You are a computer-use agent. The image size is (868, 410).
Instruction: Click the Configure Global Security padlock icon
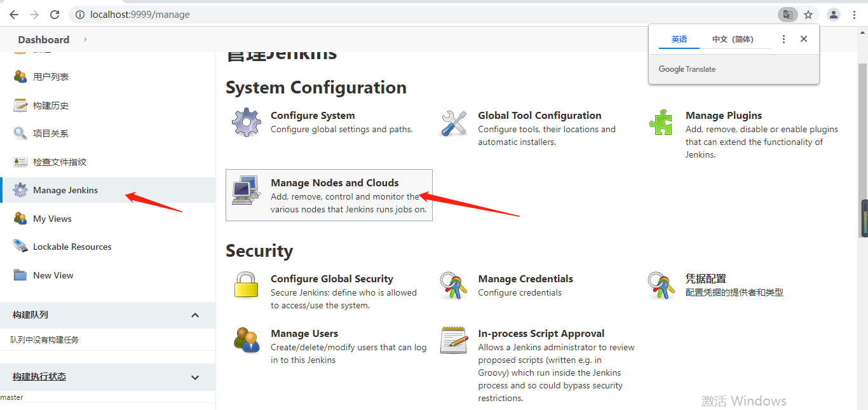[246, 285]
